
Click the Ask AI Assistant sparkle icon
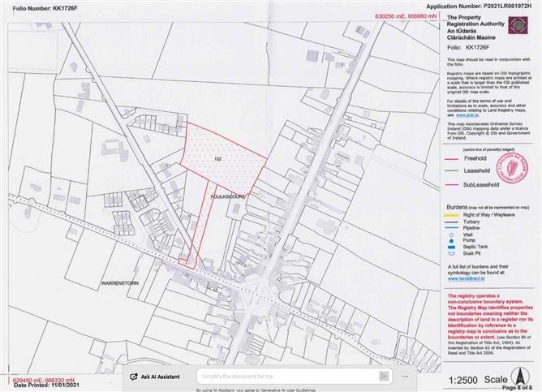point(134,377)
